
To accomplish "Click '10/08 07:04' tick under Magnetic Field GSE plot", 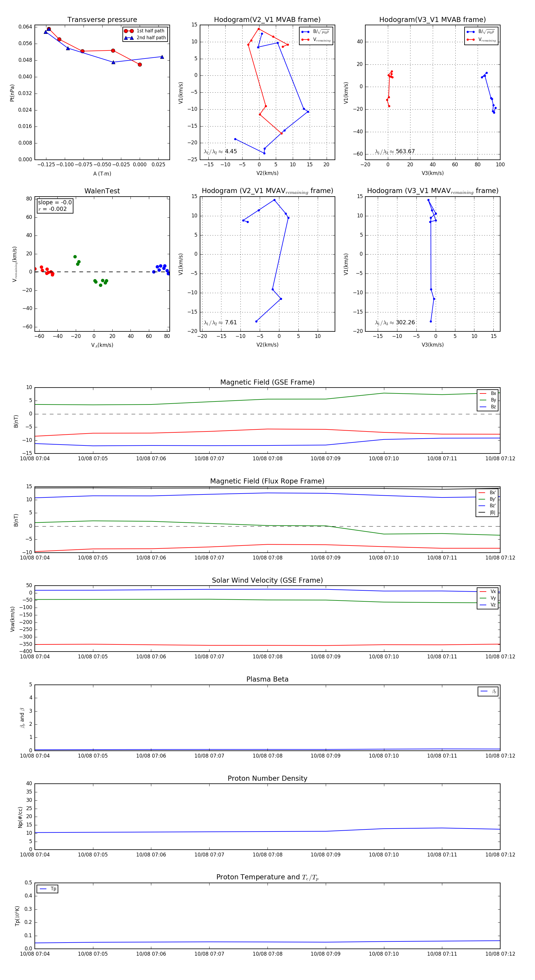I will [35, 459].
